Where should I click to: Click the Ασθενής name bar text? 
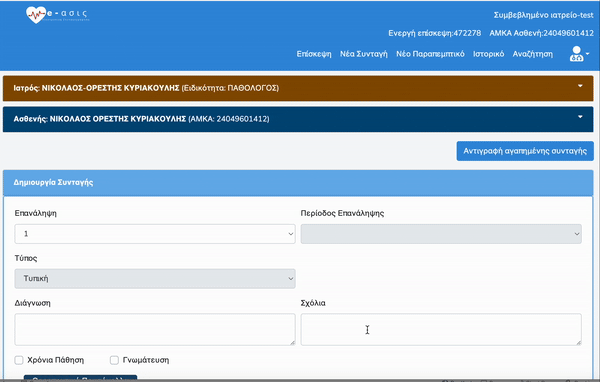(x=141, y=119)
